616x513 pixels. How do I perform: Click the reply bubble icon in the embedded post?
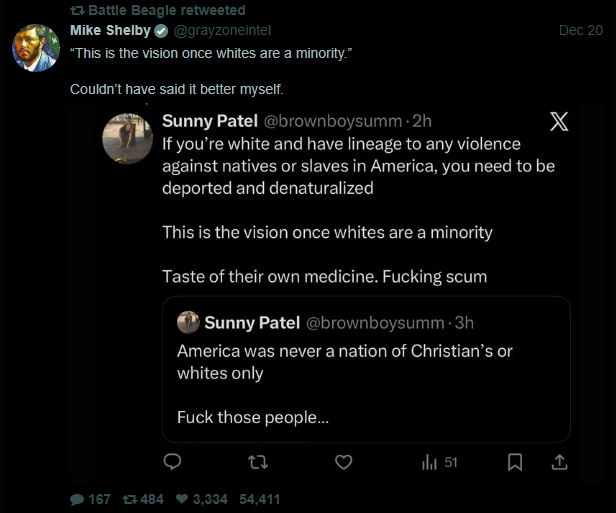[172, 462]
